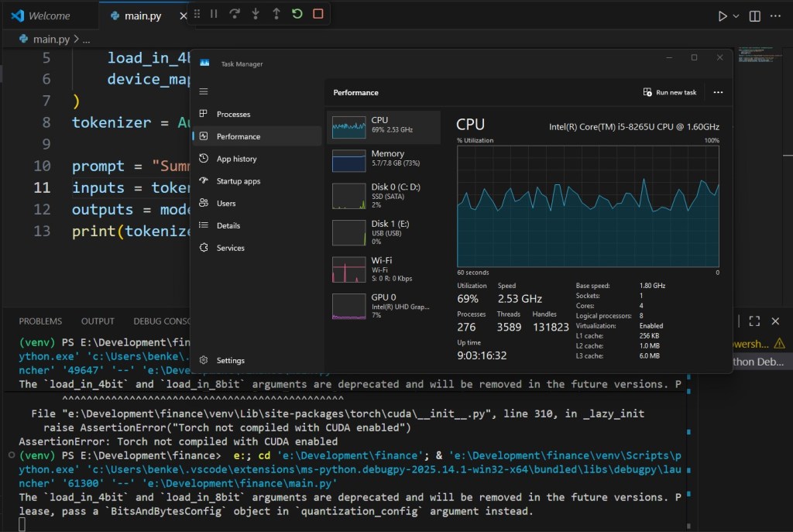Screen dimensions: 793x532
Task: Click the Step Out debug icon
Action: 276,14
